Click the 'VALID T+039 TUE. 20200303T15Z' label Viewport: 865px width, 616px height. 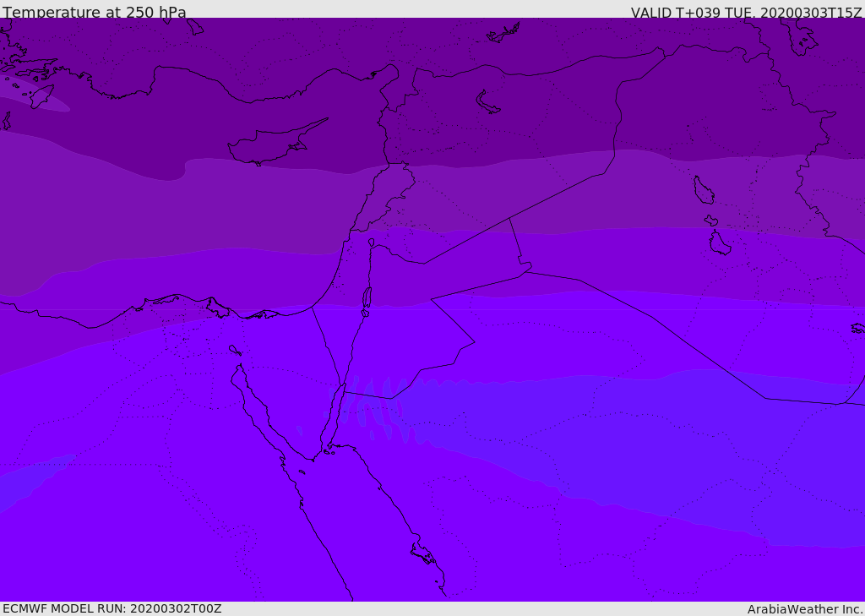pyautogui.click(x=747, y=13)
